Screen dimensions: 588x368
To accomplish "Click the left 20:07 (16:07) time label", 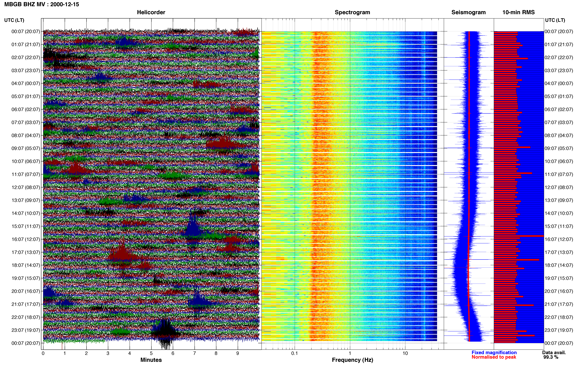I will click(x=26, y=291).
